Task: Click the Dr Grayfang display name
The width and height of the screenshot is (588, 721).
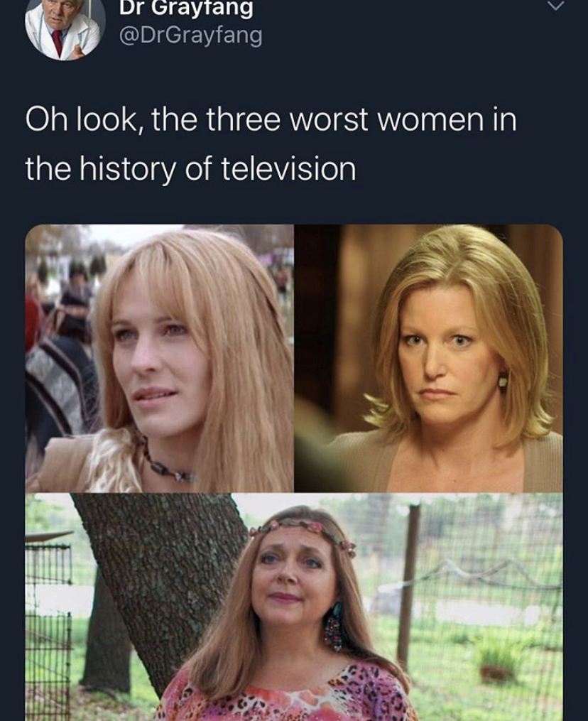Action: (186, 8)
